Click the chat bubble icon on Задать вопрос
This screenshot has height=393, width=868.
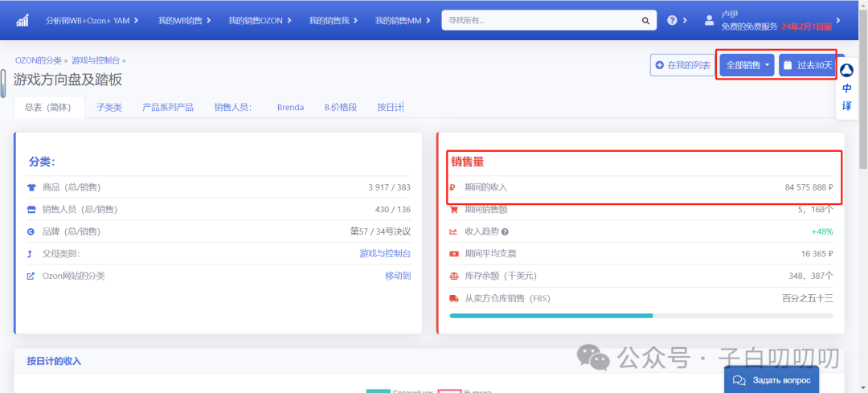tap(739, 379)
